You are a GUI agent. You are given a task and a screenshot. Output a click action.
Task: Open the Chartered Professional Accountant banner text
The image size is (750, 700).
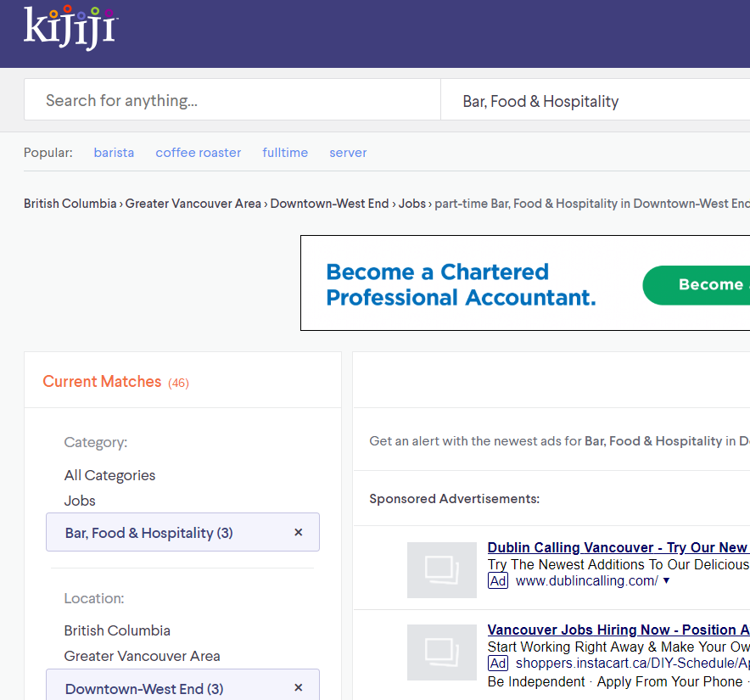pyautogui.click(x=461, y=284)
